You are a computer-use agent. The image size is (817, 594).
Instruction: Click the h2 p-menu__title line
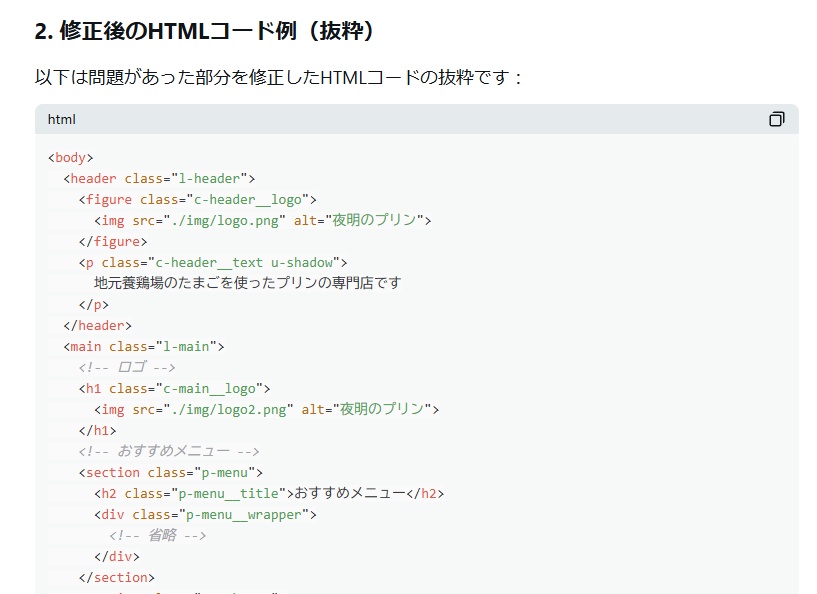click(x=269, y=493)
